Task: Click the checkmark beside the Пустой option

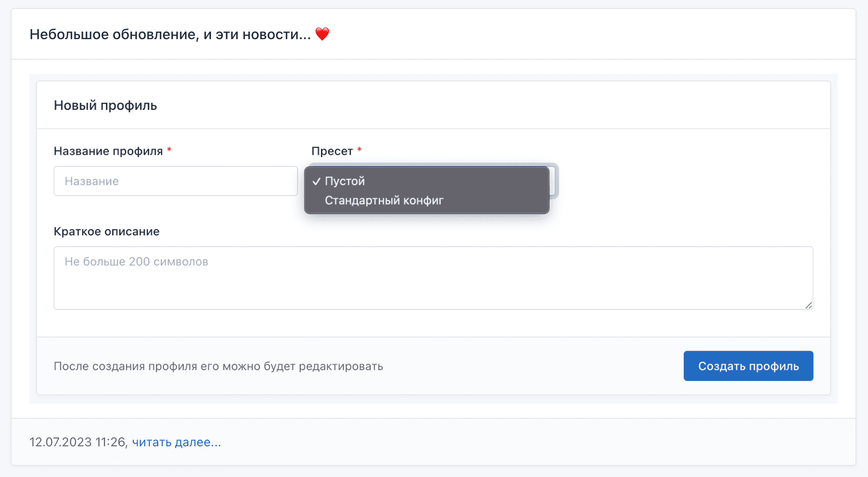Action: point(316,181)
